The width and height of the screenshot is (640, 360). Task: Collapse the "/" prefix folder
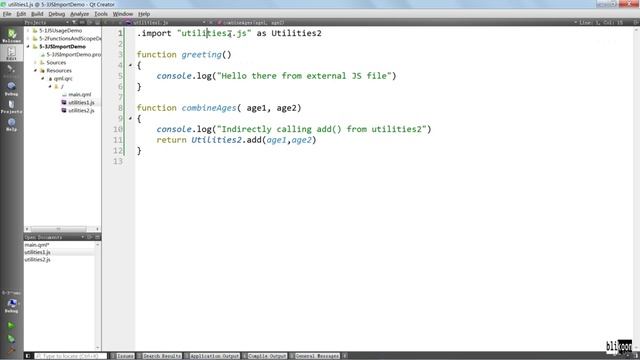tap(50, 87)
